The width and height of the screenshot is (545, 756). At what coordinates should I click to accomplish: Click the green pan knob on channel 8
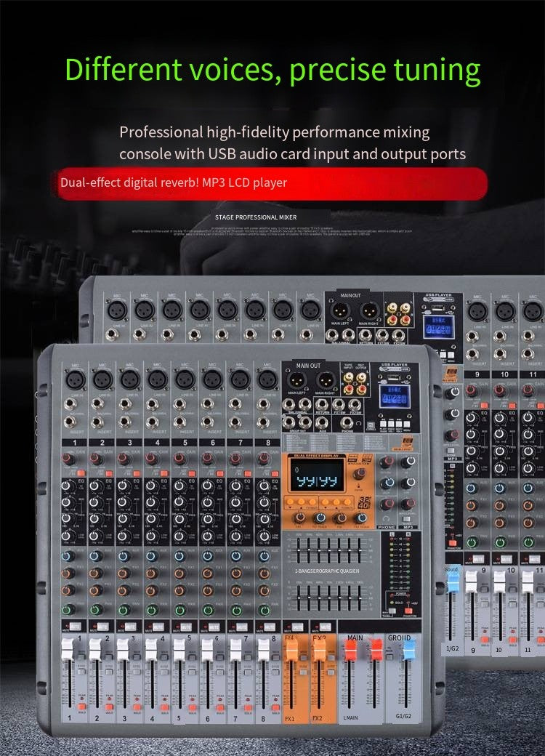264,609
